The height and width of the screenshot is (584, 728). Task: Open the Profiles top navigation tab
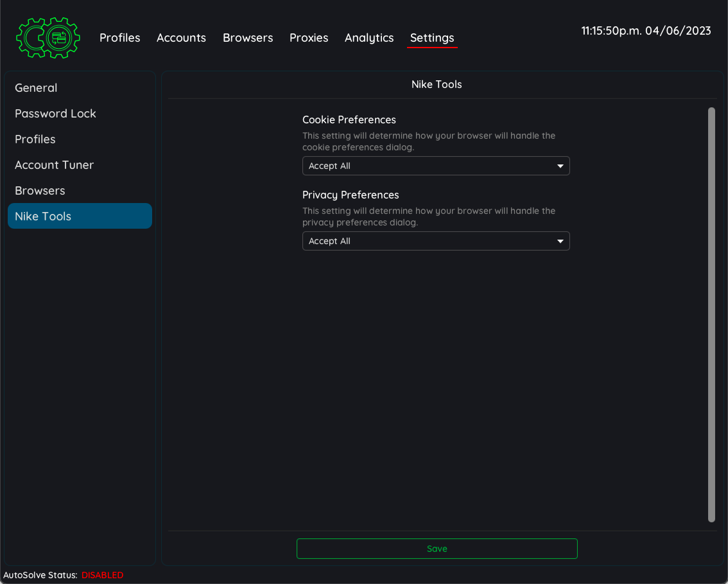[x=120, y=38]
